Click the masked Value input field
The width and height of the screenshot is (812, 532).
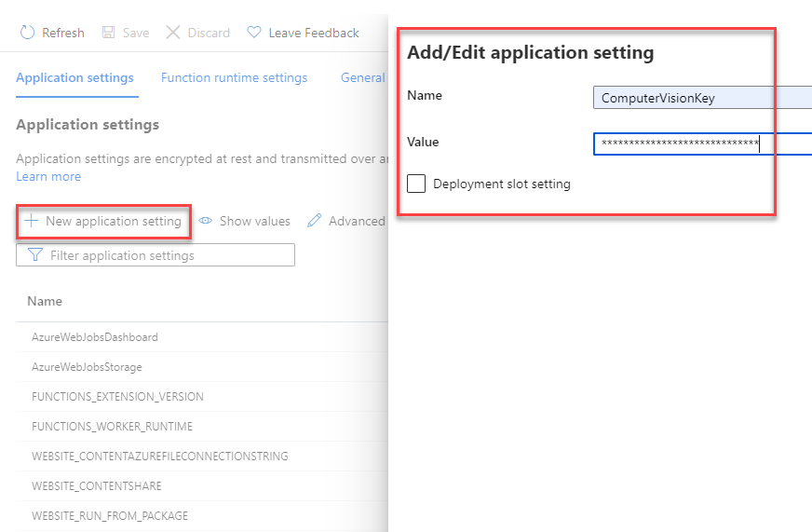702,143
